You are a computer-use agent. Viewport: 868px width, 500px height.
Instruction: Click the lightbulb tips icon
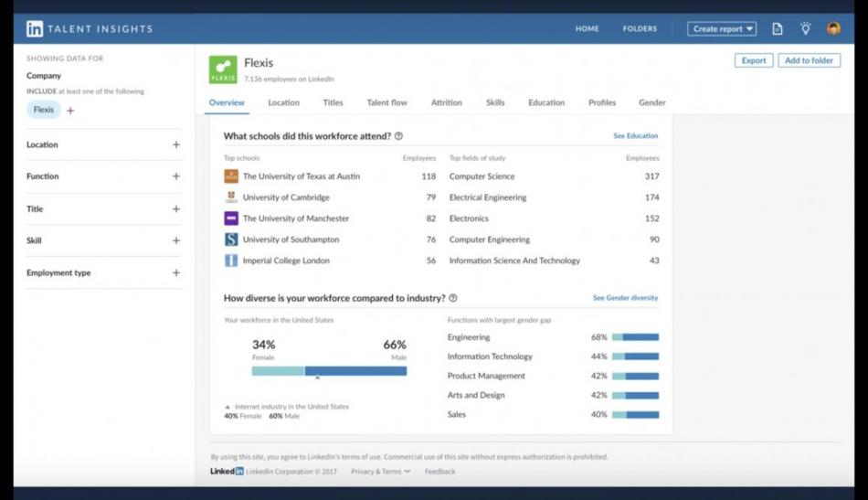point(806,28)
